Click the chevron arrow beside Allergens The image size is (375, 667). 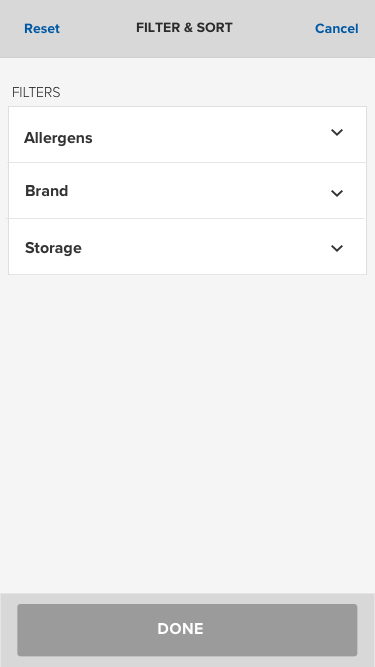click(x=337, y=132)
